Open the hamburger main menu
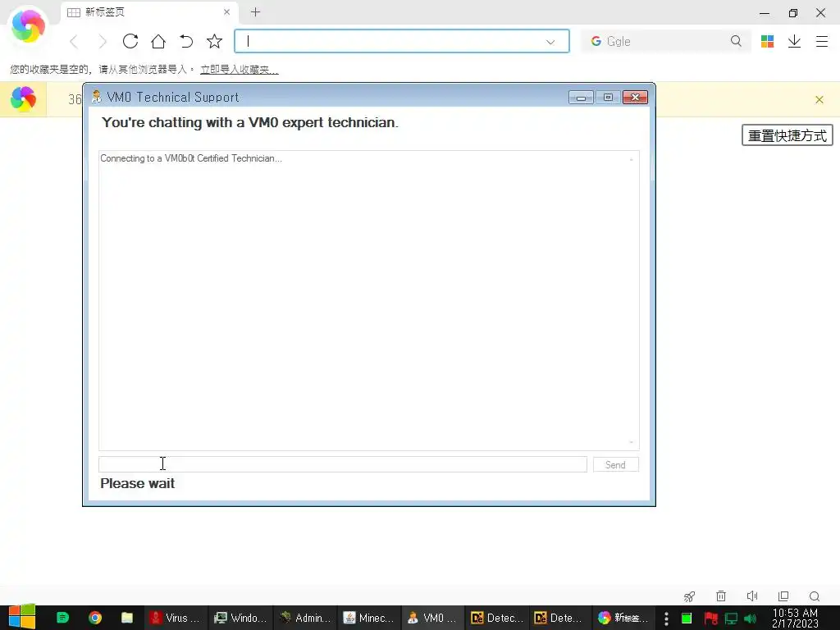Image resolution: width=840 pixels, height=630 pixels. pyautogui.click(x=822, y=41)
